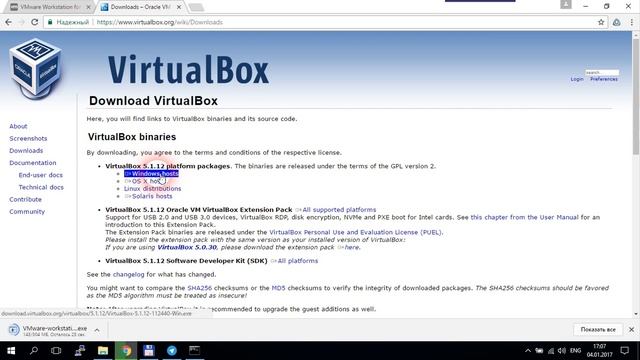Close the Downloads – Oracle VM tab
This screenshot has height=360, width=640.
179,7
